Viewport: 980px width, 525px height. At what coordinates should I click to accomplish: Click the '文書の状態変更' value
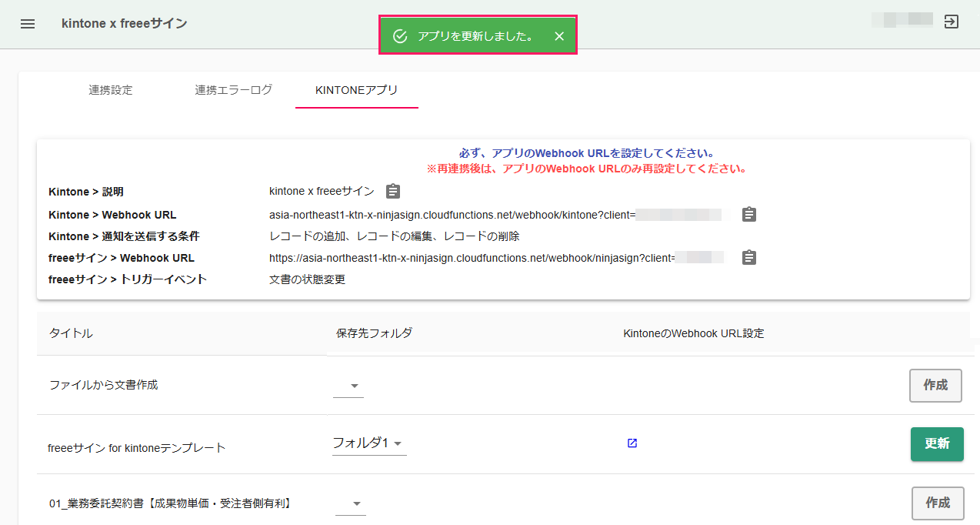coord(307,279)
